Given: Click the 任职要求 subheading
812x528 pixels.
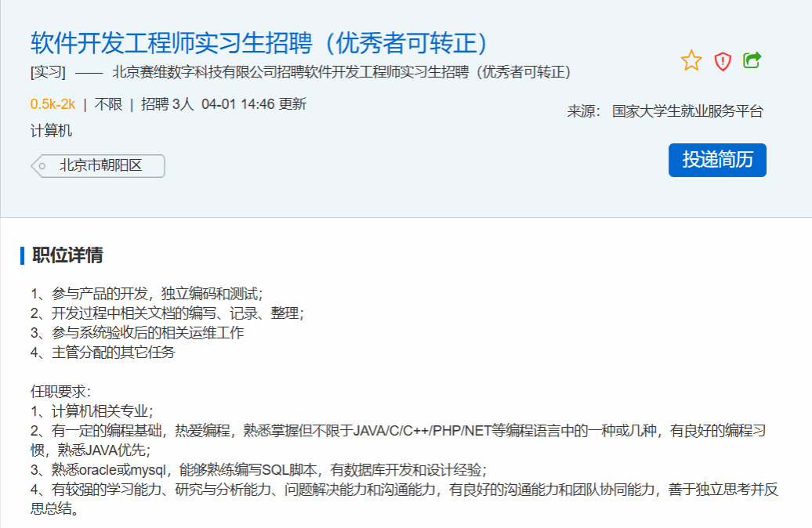Looking at the screenshot, I should click(x=61, y=391).
